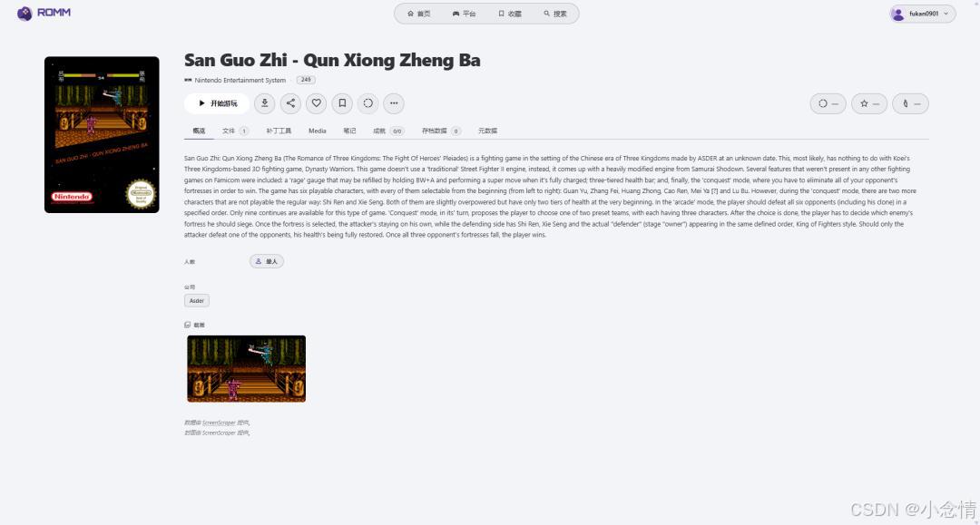980x525 pixels.
Task: Click the share icon button
Action: (290, 103)
